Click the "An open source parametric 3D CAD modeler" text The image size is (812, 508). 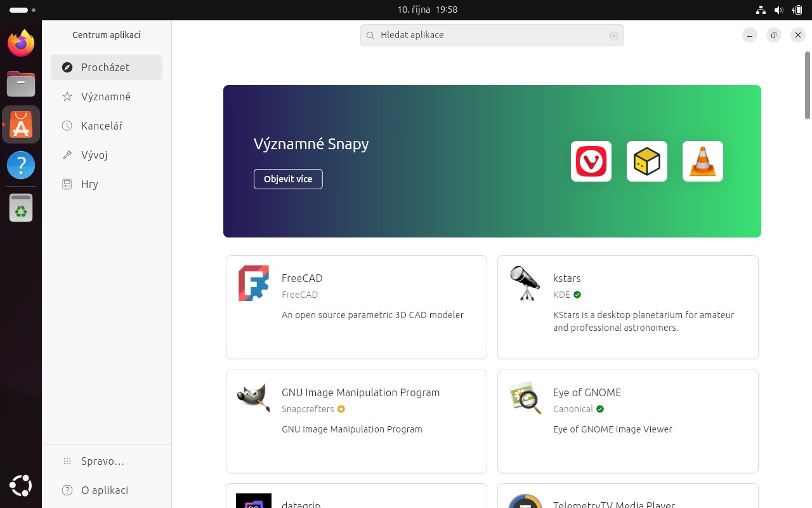coord(372,315)
